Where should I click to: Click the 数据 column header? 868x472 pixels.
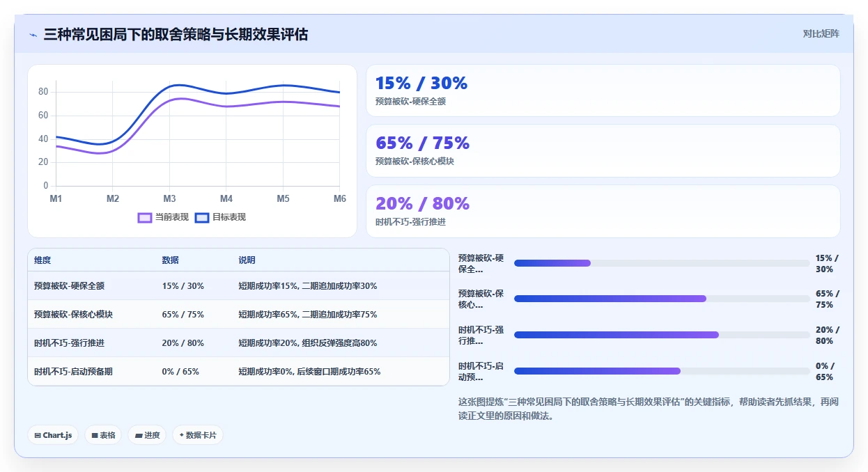(x=171, y=260)
